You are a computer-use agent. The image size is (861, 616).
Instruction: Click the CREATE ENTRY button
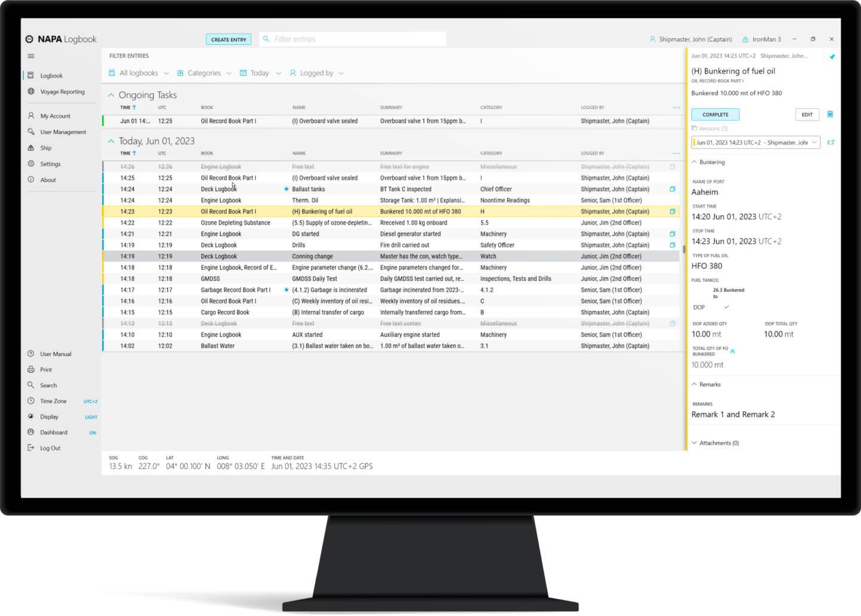coord(228,39)
